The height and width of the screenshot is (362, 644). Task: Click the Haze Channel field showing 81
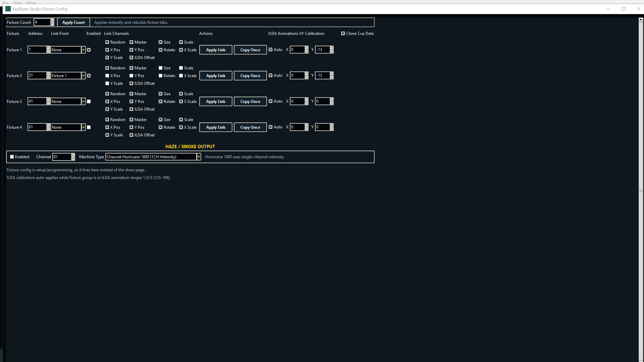(62, 157)
